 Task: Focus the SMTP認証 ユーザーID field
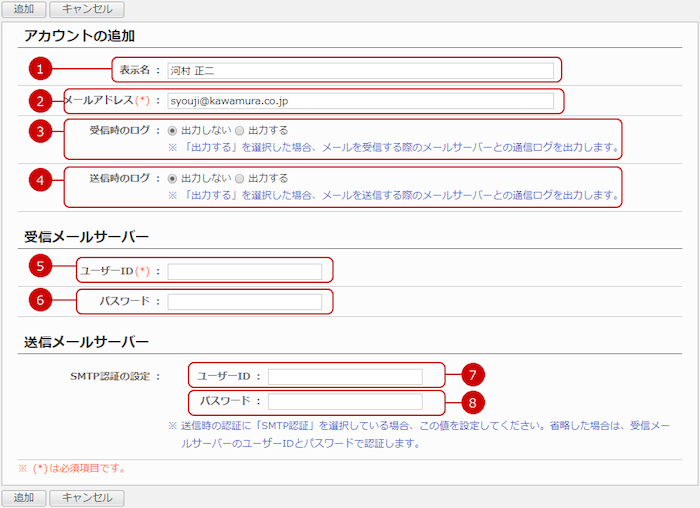345,376
